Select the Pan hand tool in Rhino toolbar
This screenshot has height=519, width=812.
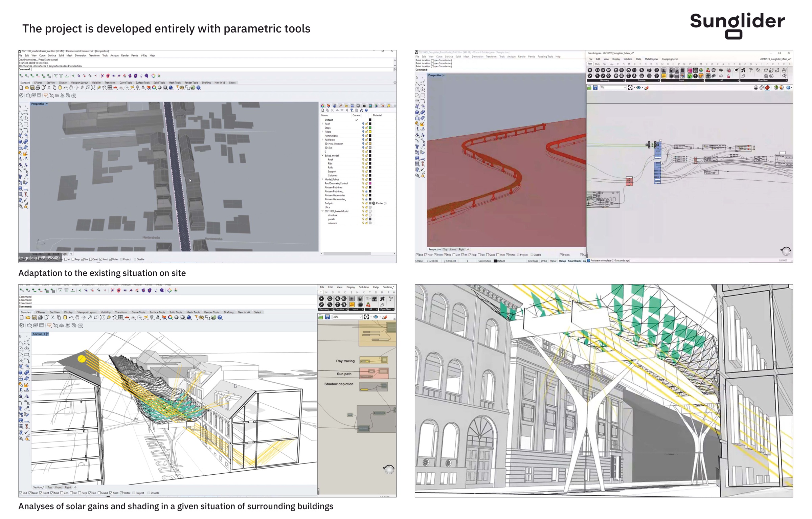[71, 88]
